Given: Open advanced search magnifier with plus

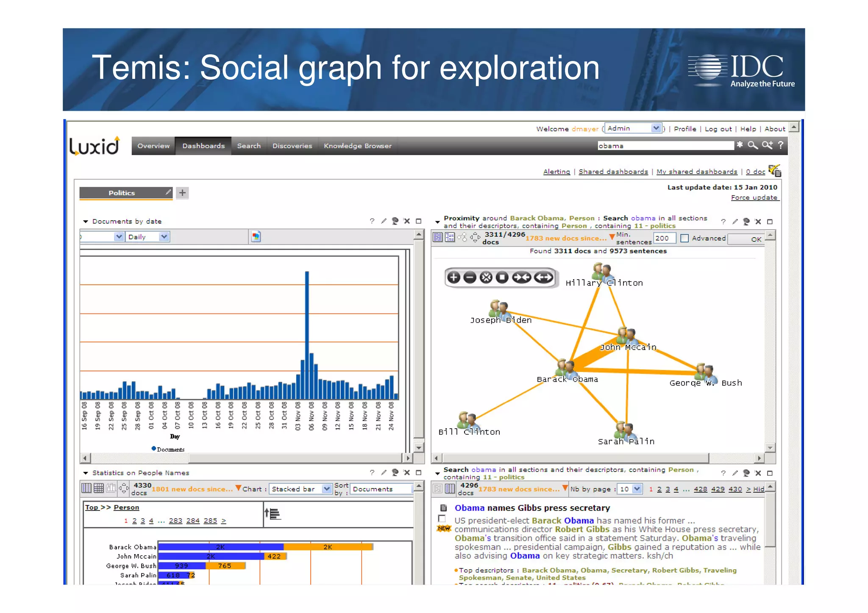Looking at the screenshot, I should (x=767, y=145).
